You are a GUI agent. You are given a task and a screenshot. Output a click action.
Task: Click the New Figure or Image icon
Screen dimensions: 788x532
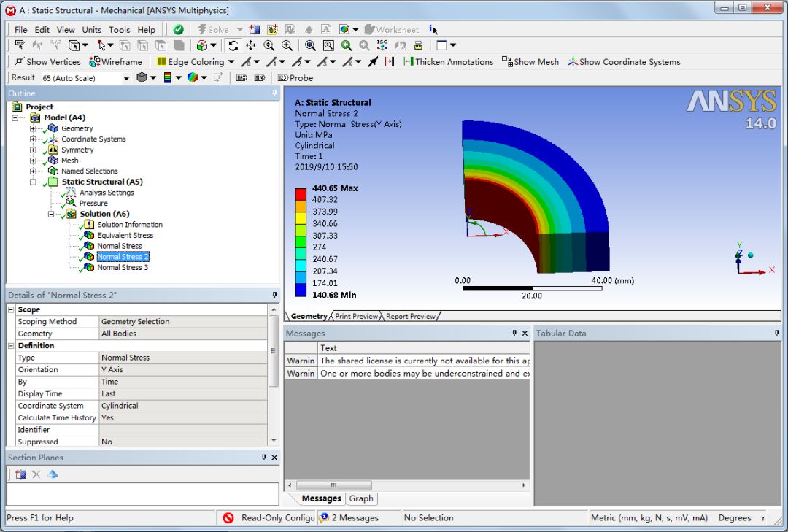(344, 30)
